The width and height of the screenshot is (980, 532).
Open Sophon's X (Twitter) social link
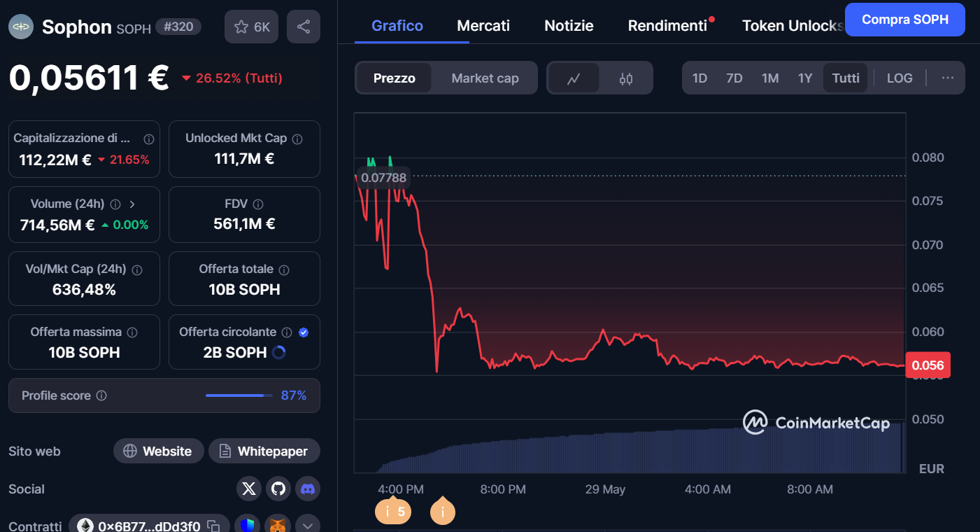pyautogui.click(x=249, y=489)
